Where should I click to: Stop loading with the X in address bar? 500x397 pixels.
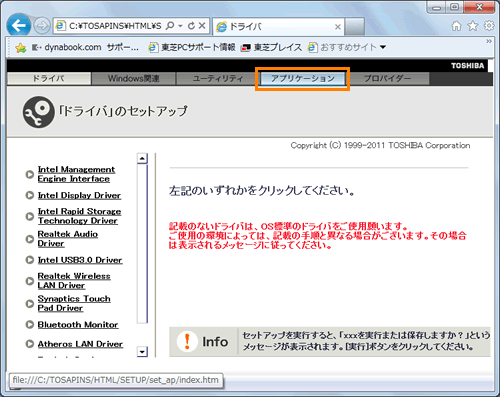[x=202, y=26]
